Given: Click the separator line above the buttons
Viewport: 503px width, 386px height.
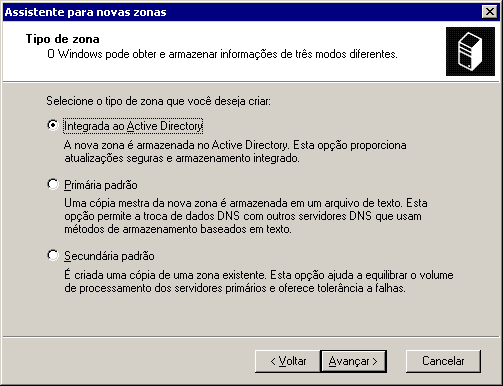Looking at the screenshot, I should coord(251,337).
